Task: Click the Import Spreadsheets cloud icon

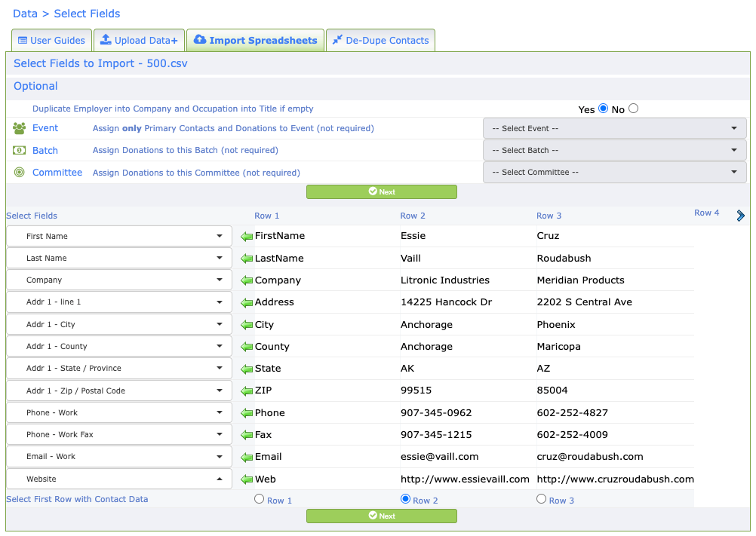Action: (200, 39)
